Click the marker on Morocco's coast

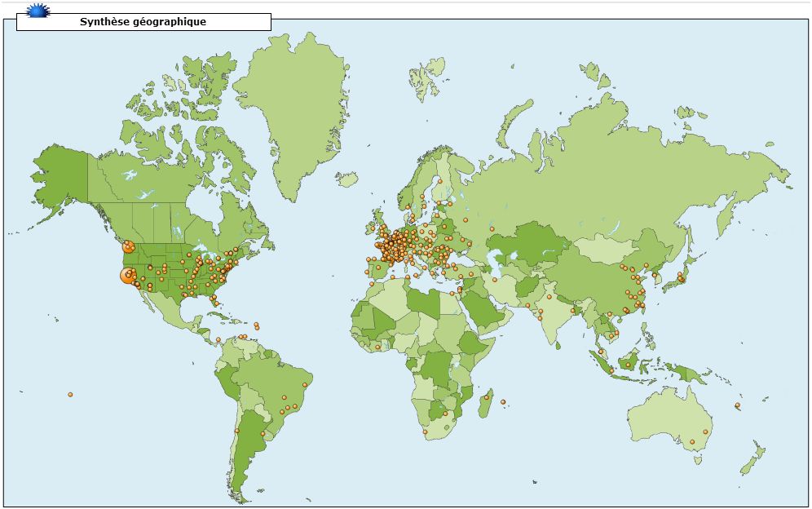pyautogui.click(x=371, y=284)
